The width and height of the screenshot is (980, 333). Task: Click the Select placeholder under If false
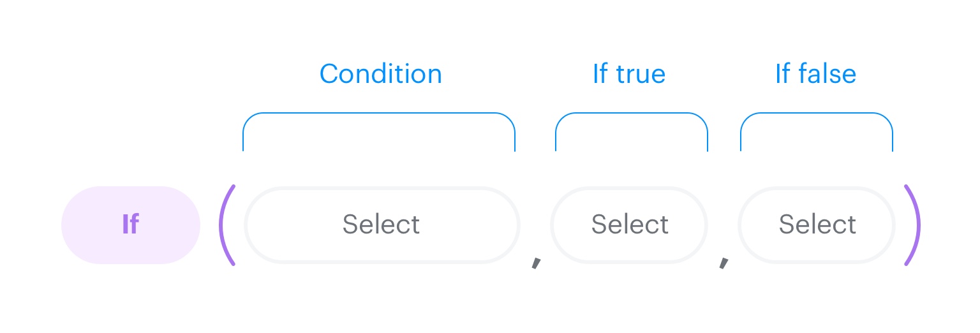click(817, 225)
